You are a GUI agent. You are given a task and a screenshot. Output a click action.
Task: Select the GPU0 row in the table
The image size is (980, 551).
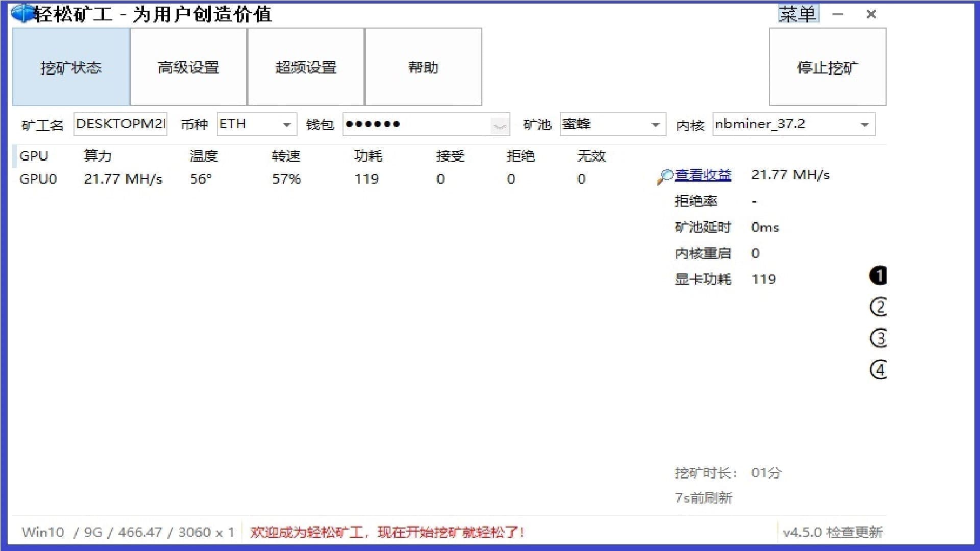pyautogui.click(x=38, y=179)
